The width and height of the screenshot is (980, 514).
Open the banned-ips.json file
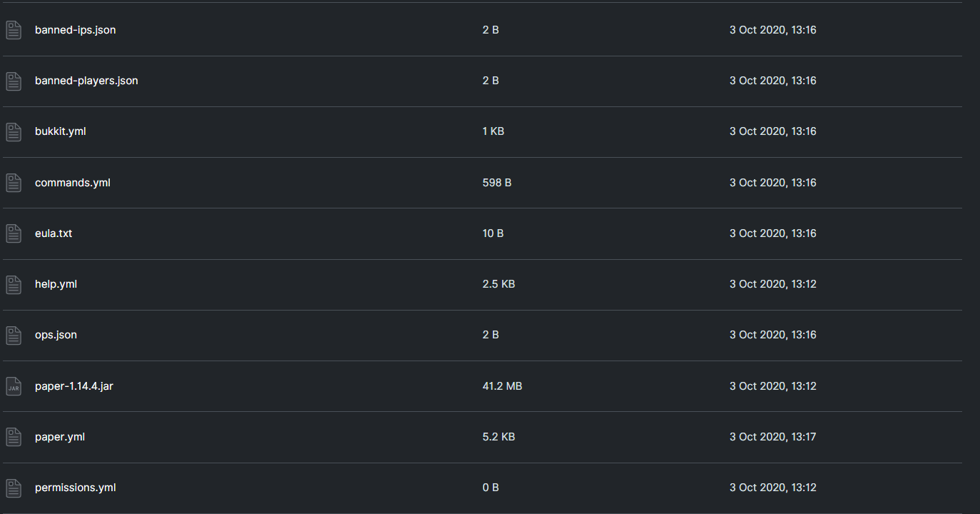pos(76,30)
